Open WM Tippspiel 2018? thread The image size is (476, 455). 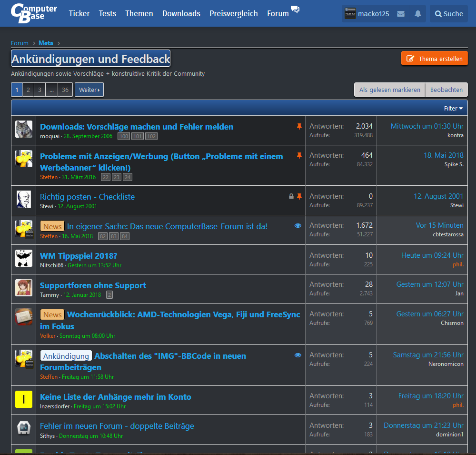tap(79, 256)
